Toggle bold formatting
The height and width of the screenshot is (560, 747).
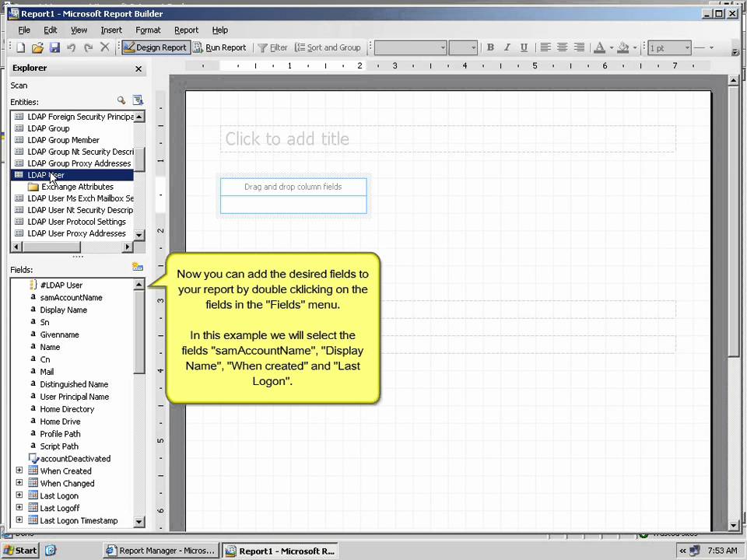click(490, 47)
